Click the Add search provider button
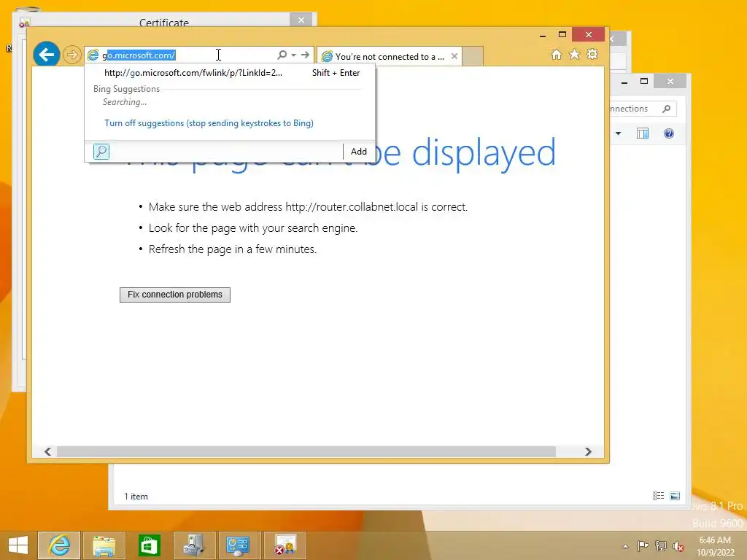747x560 pixels. pyautogui.click(x=359, y=152)
